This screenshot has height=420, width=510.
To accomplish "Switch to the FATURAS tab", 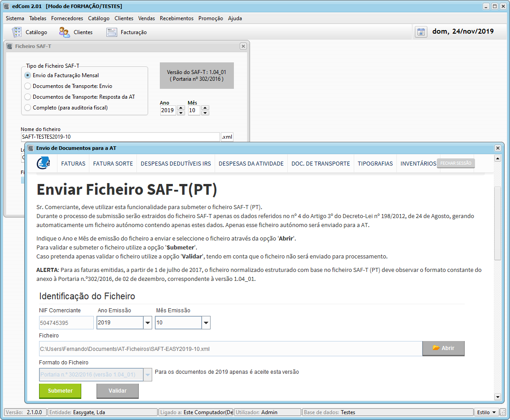I will (x=73, y=163).
